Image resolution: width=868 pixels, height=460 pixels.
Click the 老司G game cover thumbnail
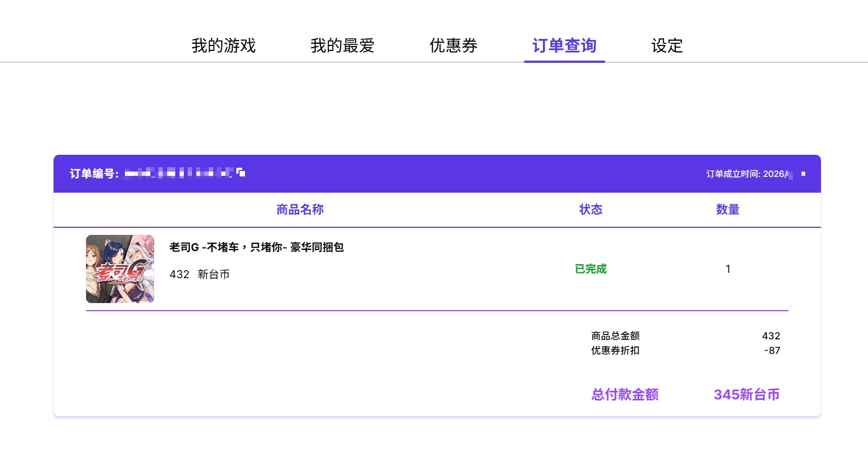(120, 269)
